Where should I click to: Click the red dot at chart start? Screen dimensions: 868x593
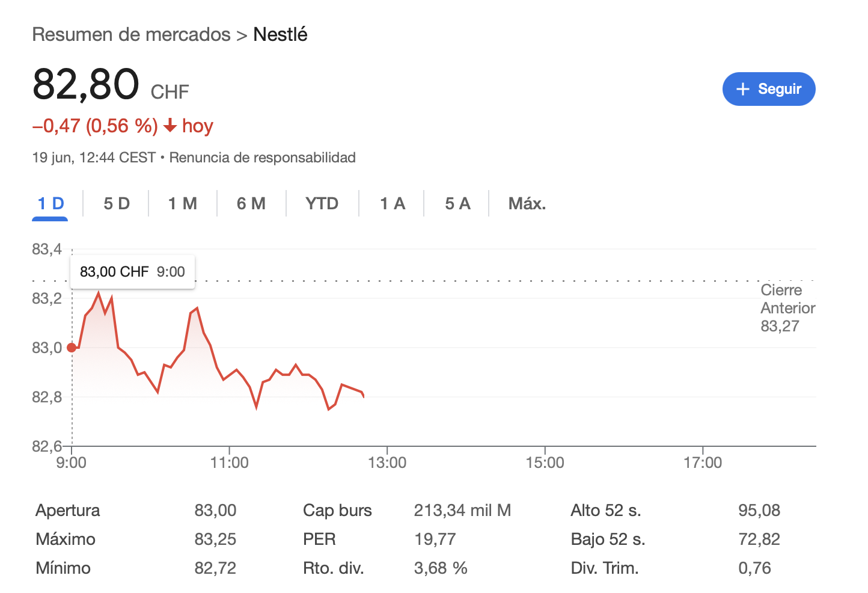pyautogui.click(x=72, y=348)
